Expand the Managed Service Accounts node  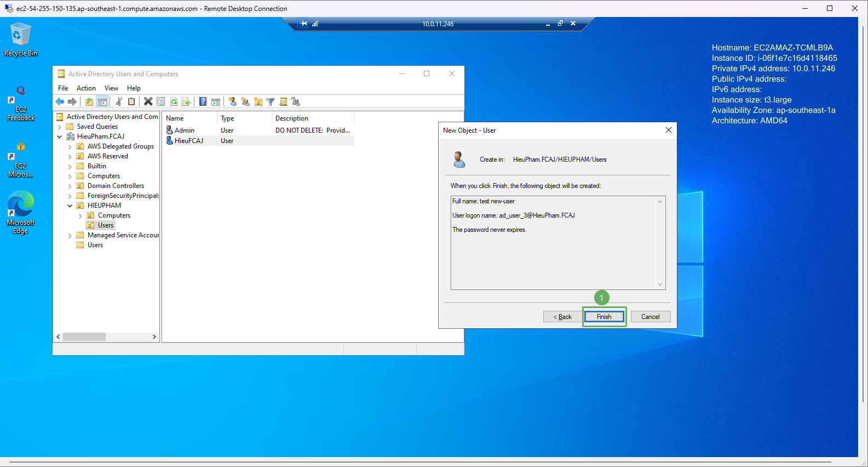tap(70, 235)
